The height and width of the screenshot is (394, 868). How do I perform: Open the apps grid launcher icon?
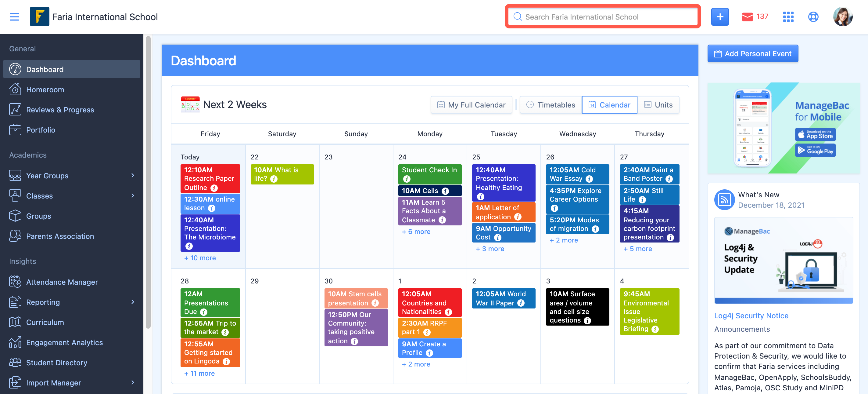tap(788, 16)
